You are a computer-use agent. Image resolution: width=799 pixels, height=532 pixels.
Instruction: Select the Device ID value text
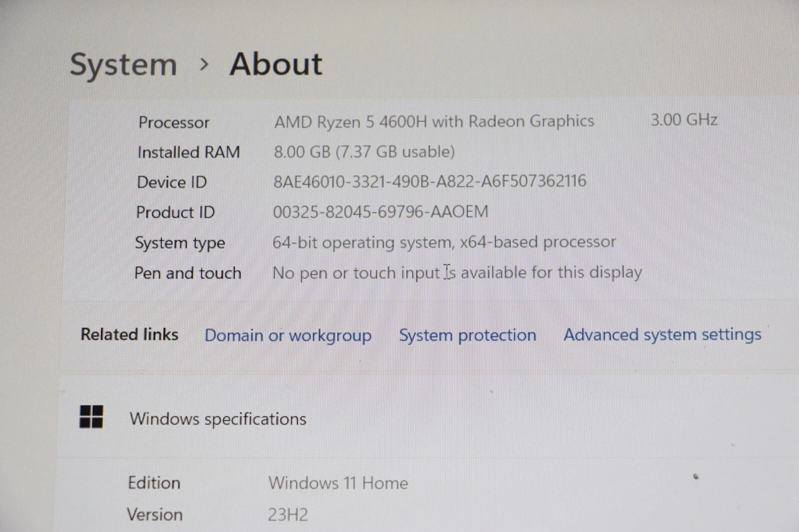click(429, 181)
